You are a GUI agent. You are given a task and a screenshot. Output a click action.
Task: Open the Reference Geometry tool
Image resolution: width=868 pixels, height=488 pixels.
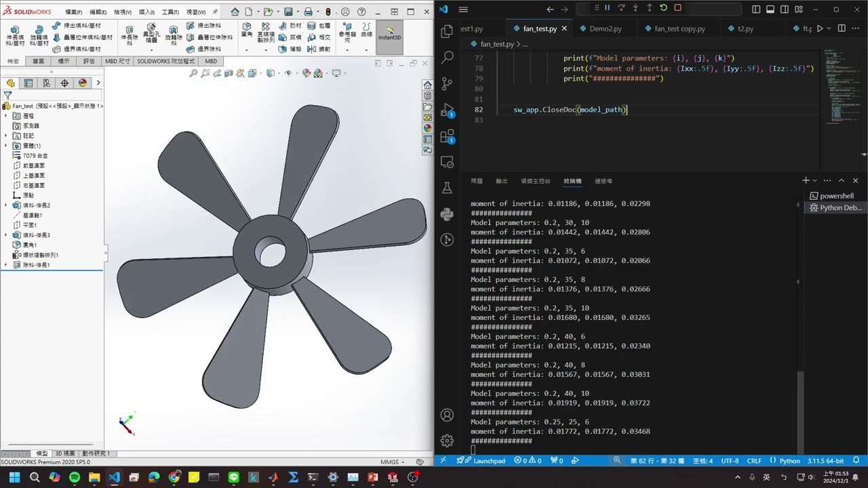point(347,32)
